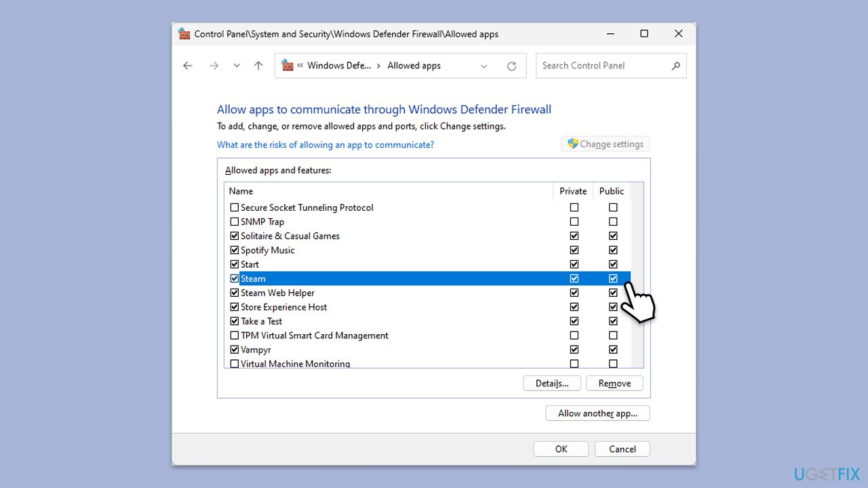Click inside the Search Control Panel field
This screenshot has width=868, height=488.
coord(597,65)
